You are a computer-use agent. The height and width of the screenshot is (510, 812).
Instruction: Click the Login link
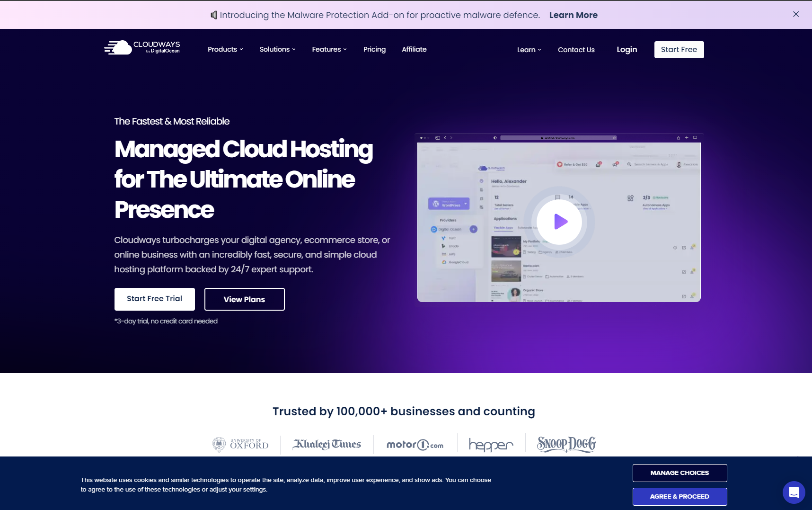(627, 50)
